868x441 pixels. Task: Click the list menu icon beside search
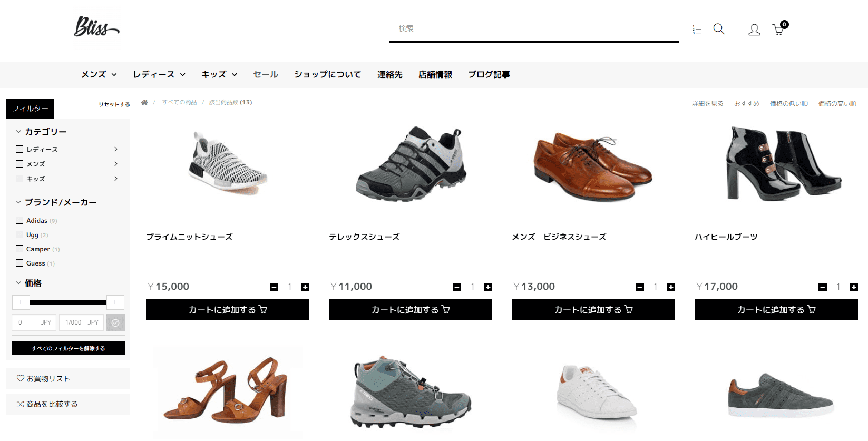click(697, 30)
